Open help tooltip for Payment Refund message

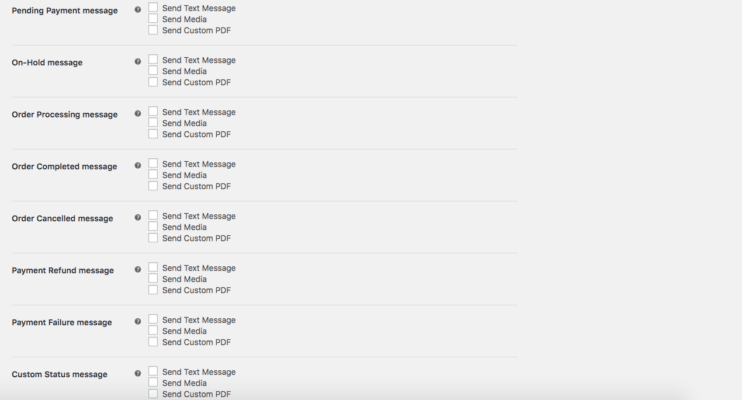pos(138,269)
